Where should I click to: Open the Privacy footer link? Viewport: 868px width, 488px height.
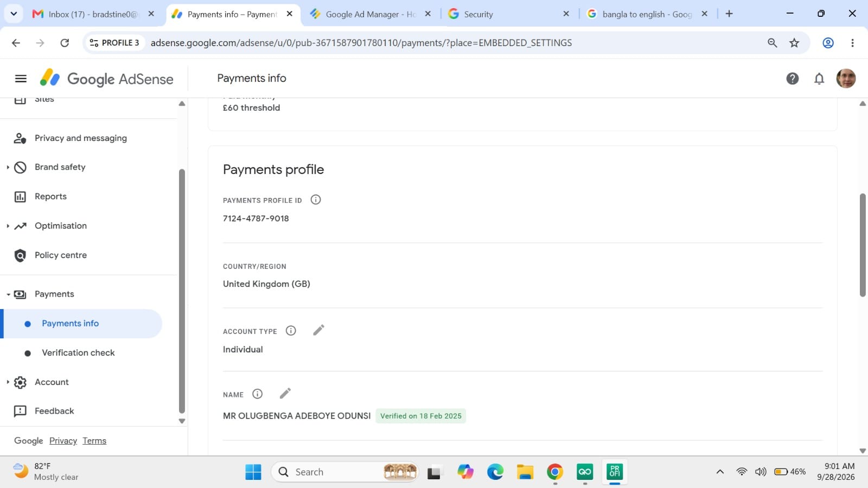pyautogui.click(x=63, y=441)
